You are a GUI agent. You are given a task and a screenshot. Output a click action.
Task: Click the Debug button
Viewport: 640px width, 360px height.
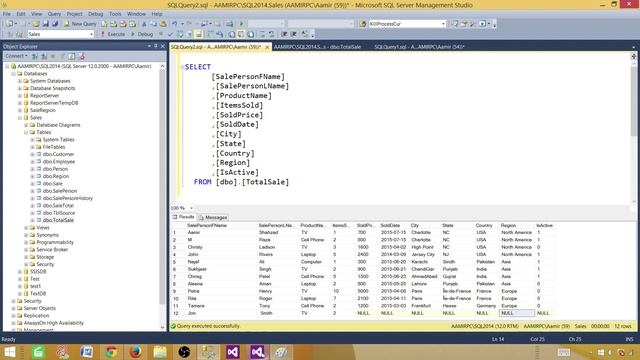[142, 34]
